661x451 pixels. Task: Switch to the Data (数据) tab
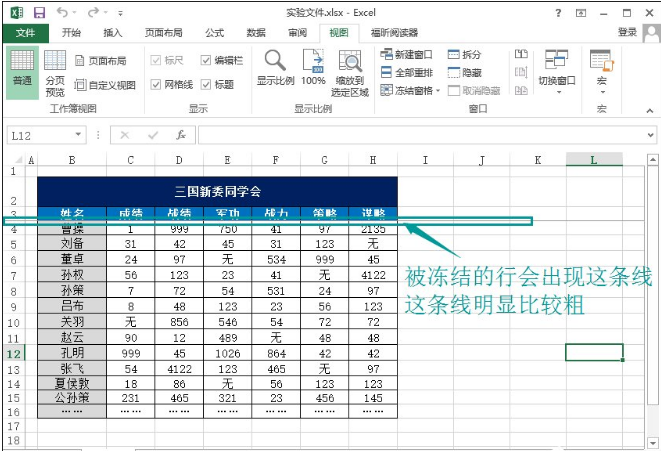pos(256,32)
